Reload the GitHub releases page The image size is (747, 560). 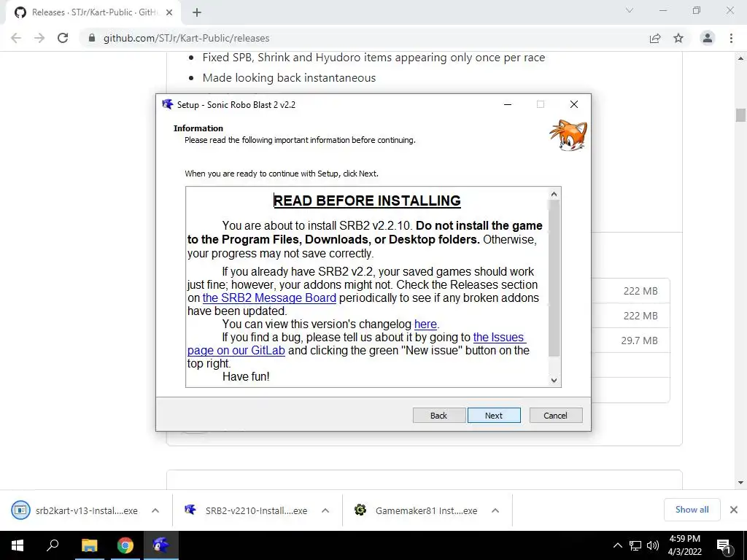pyautogui.click(x=63, y=38)
